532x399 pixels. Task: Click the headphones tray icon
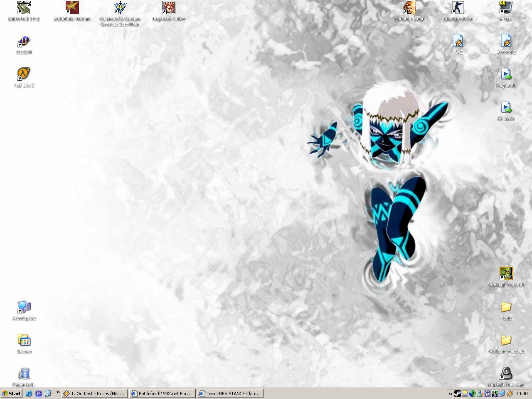pos(487,394)
